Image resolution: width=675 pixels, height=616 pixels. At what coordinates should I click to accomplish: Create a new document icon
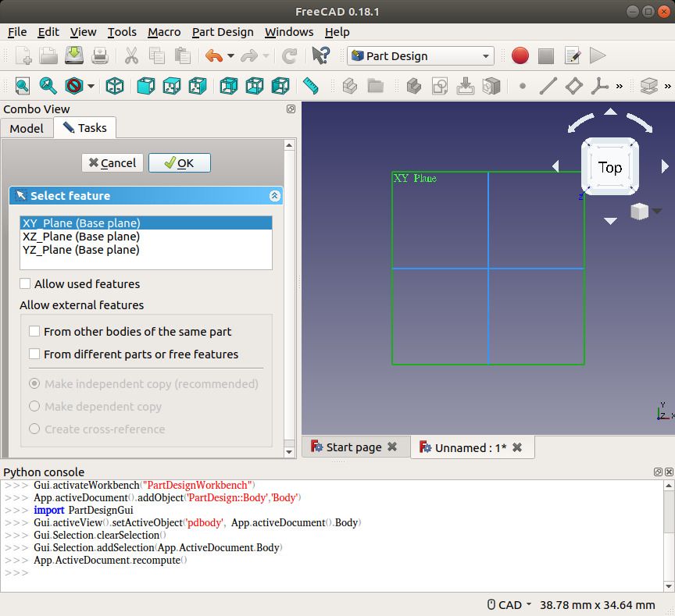23,56
